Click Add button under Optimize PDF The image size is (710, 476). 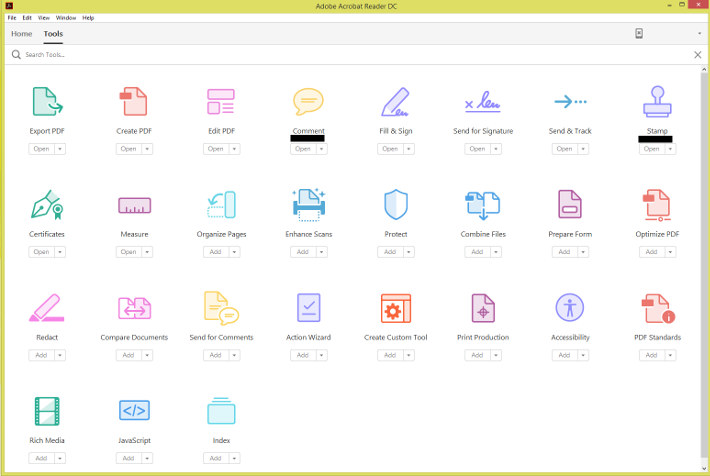(x=651, y=252)
